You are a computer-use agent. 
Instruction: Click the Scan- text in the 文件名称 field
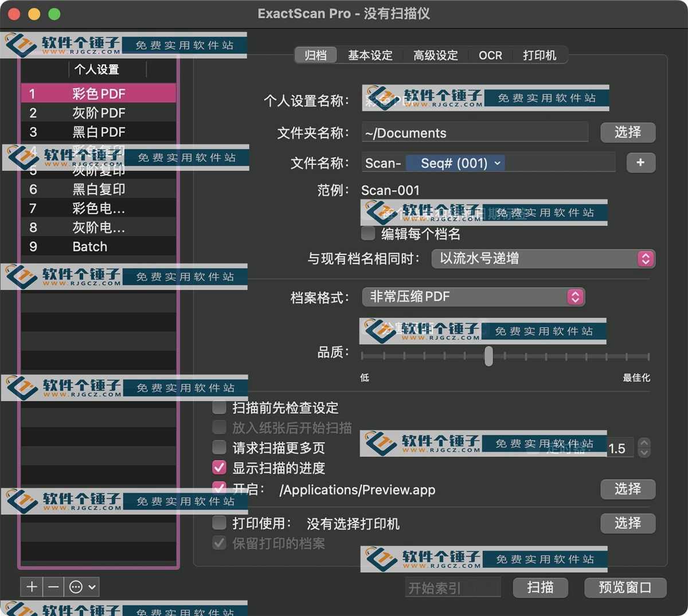383,163
